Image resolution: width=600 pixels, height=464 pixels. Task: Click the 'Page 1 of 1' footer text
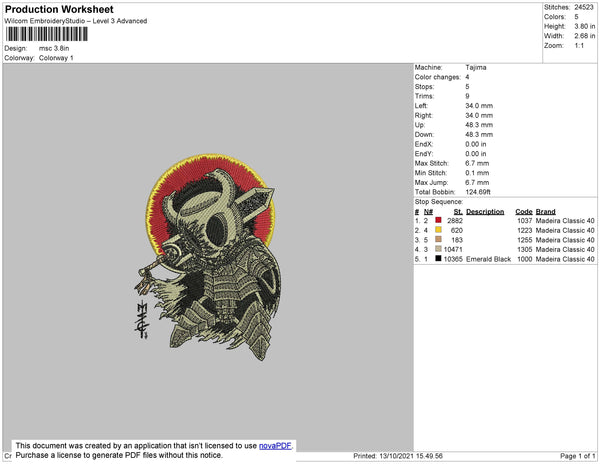[x=578, y=456]
